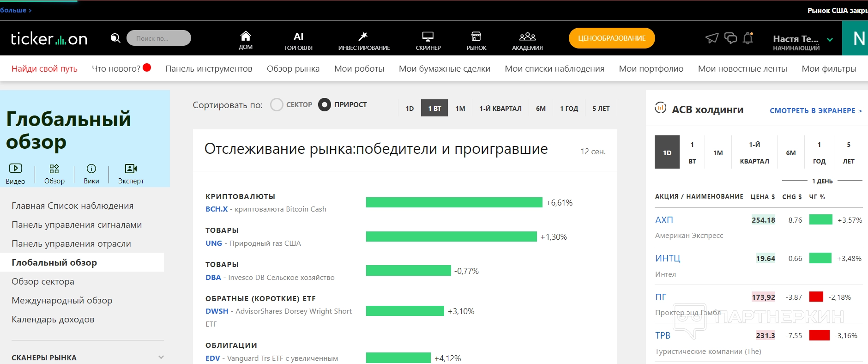
Task: Click the АСВ холдинги chart icon
Action: click(x=660, y=108)
